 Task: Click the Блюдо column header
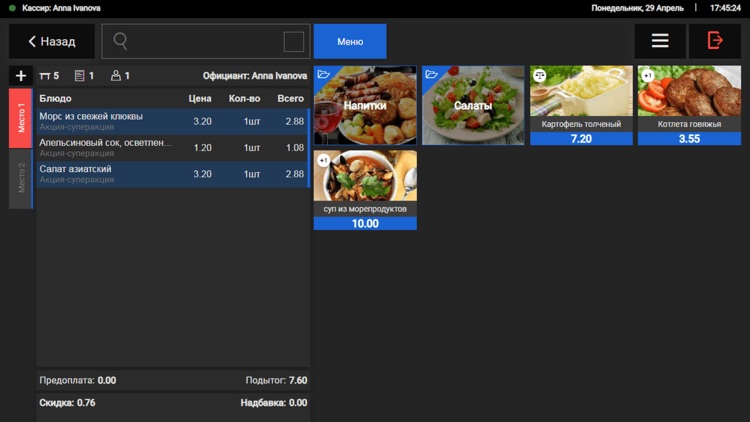tap(55, 99)
